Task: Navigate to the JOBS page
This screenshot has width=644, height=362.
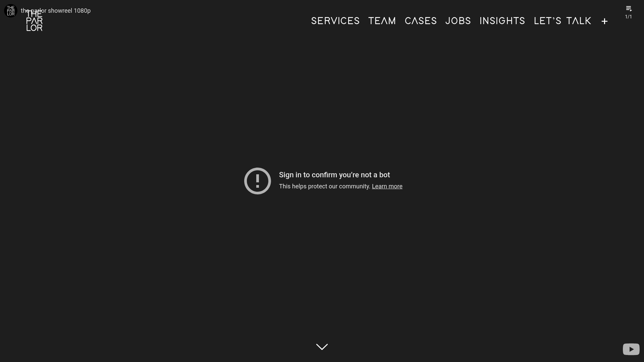Action: pyautogui.click(x=458, y=21)
